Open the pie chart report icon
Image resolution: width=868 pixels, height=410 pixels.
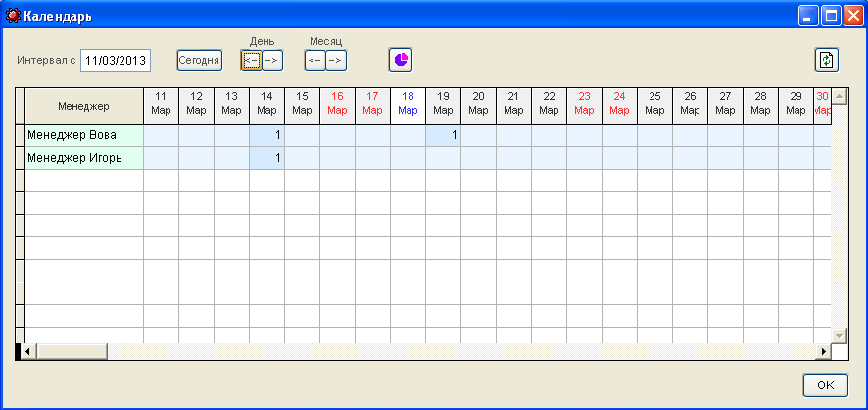[x=401, y=59]
